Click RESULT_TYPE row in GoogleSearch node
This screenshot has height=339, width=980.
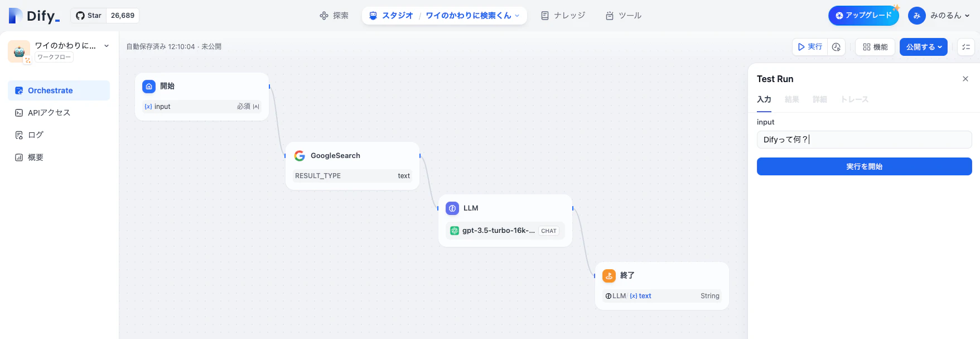click(353, 176)
